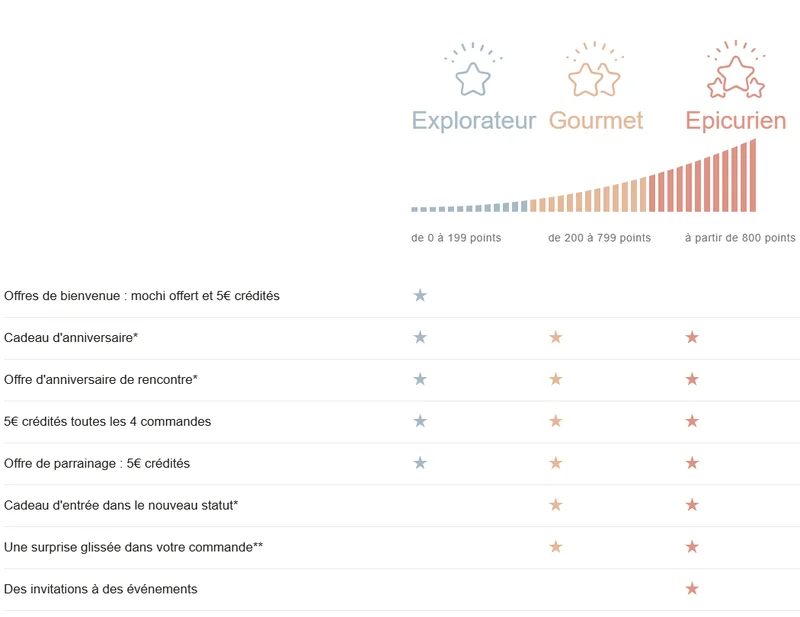
Task: Select the Epicurien tier heading
Action: (x=735, y=121)
